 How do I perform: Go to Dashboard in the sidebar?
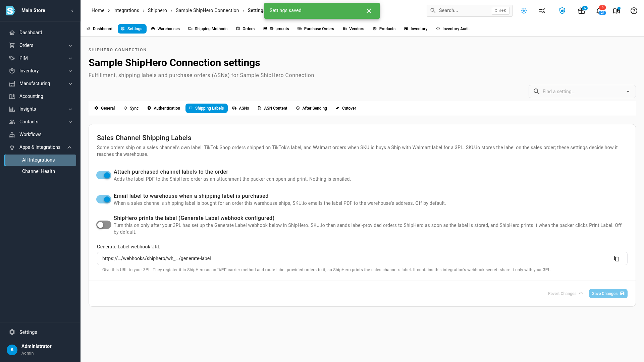[40, 33]
